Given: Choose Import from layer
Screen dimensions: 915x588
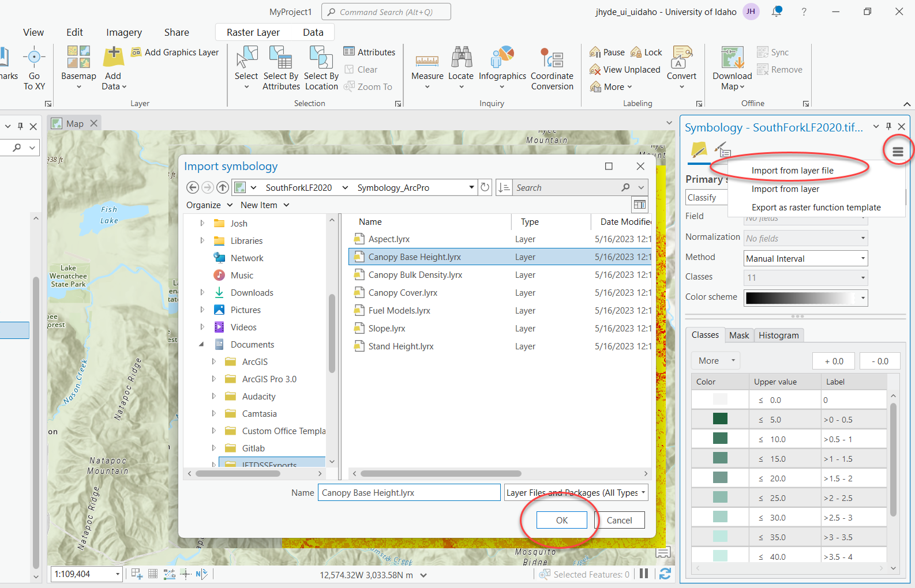Looking at the screenshot, I should 785,189.
